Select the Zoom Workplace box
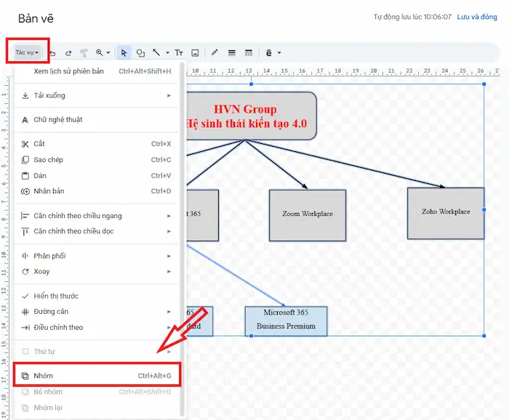Image resolution: width=509 pixels, height=420 pixels. tap(308, 215)
